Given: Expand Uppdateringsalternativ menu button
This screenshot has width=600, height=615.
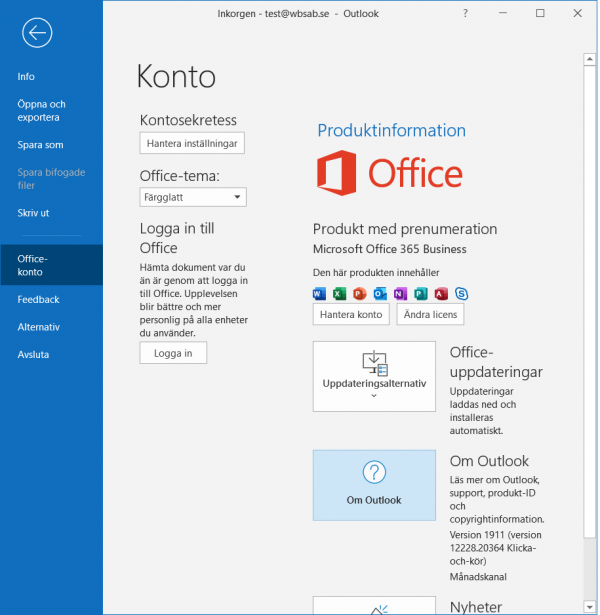Looking at the screenshot, I should [x=374, y=377].
